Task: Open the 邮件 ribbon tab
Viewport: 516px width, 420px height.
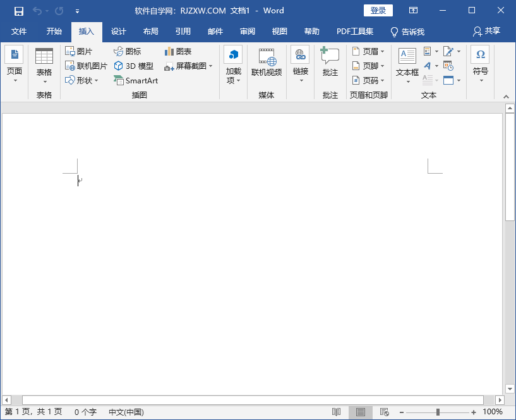Action: (215, 32)
